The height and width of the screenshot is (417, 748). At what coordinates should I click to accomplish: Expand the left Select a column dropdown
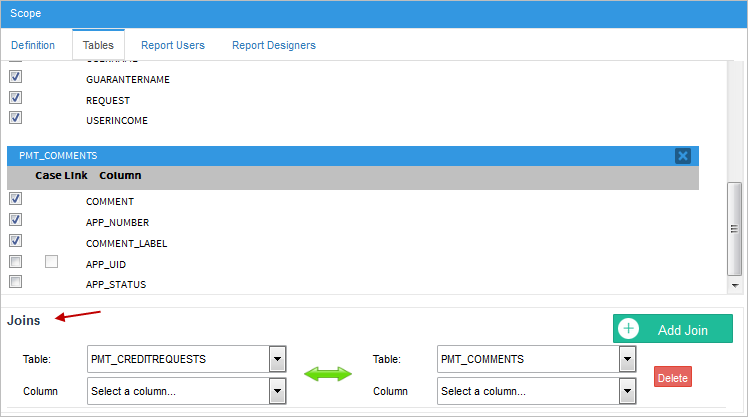click(278, 391)
